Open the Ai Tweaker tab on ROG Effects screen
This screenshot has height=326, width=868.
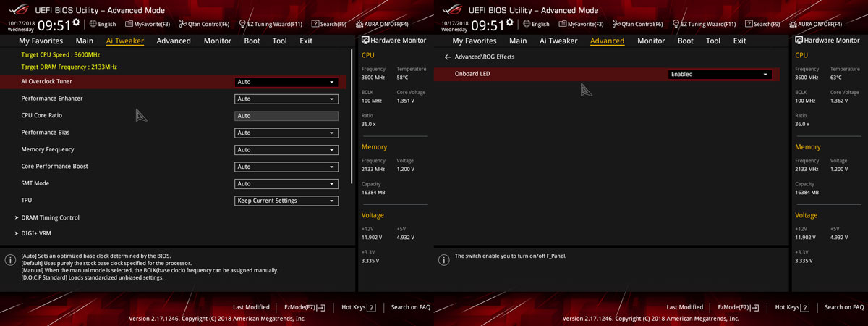tap(559, 41)
